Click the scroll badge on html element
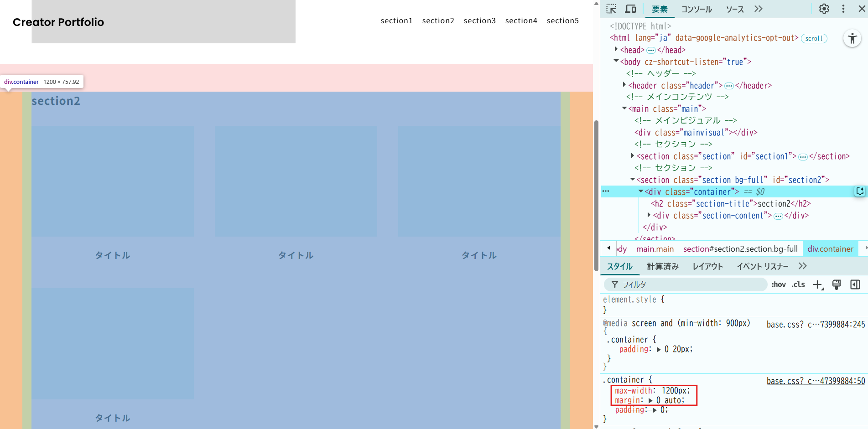Screen dimensions: 868x429 pos(814,39)
